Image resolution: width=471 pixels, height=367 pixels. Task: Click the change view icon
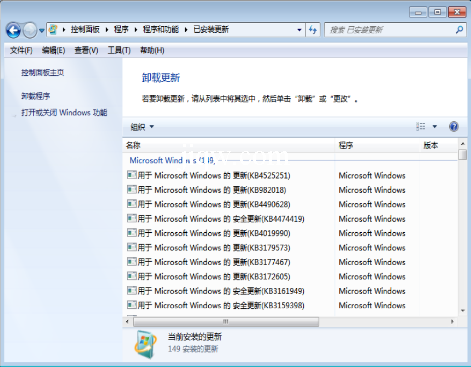click(421, 126)
